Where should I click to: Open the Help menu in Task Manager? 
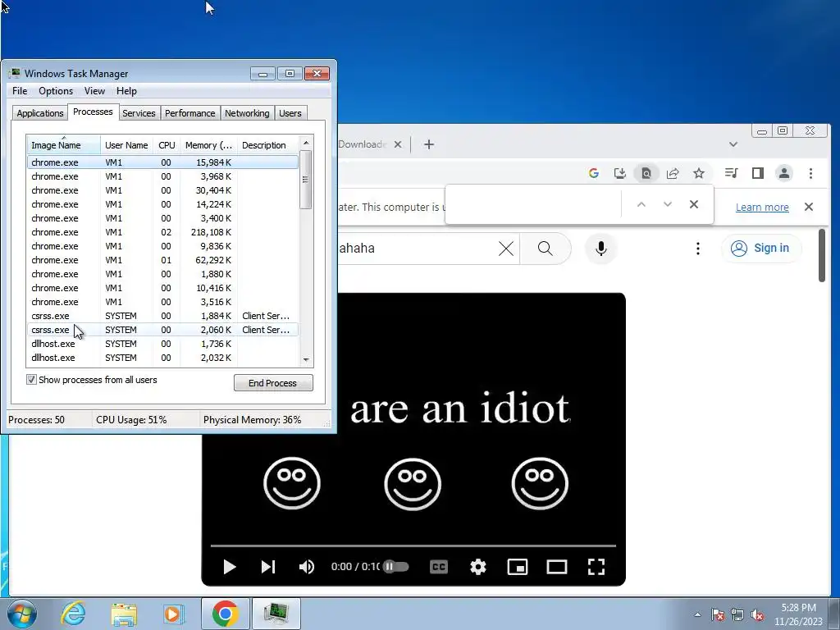pyautogui.click(x=126, y=91)
